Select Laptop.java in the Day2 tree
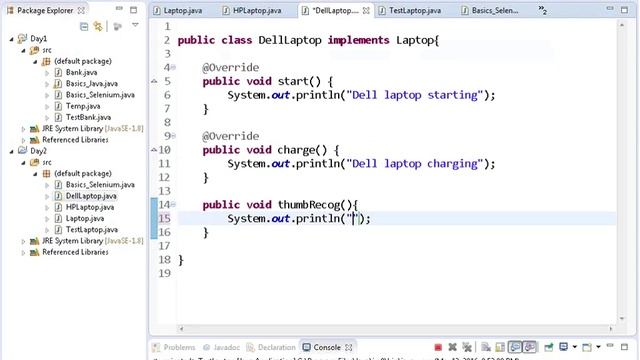Image resolution: width=640 pixels, height=360 pixels. pos(84,219)
